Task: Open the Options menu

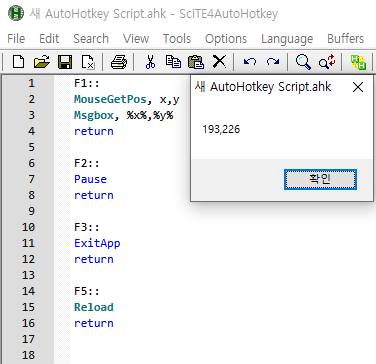Action: click(226, 39)
